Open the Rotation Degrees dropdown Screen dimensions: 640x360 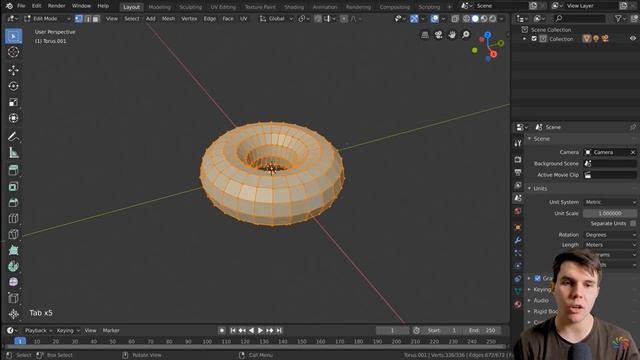coord(610,235)
